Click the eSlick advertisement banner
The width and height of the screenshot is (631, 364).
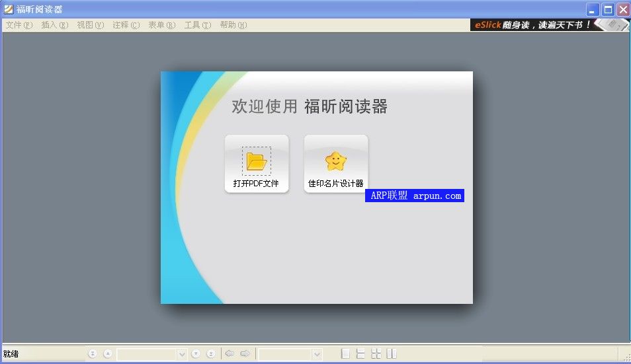pos(549,25)
